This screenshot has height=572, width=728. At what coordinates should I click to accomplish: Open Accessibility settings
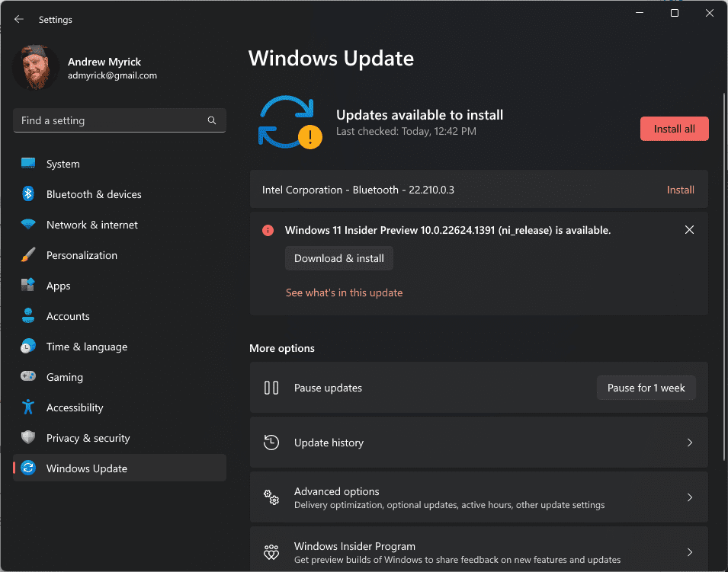120,407
